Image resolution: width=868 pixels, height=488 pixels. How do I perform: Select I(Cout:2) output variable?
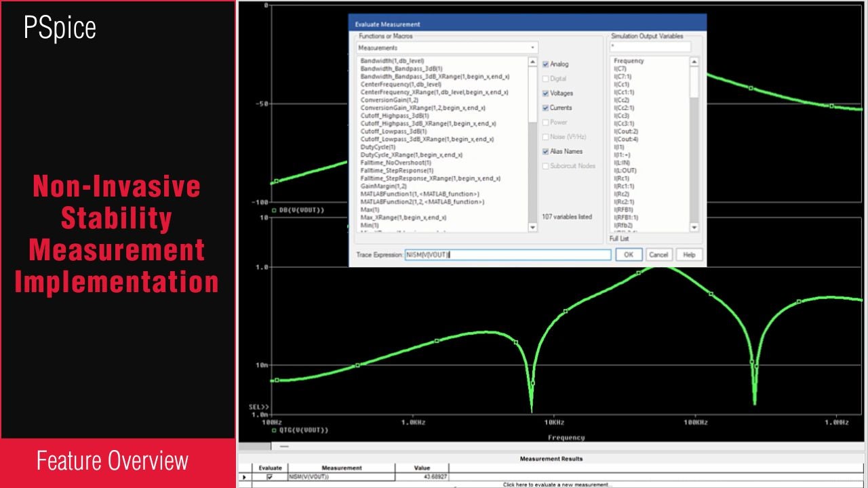626,131
